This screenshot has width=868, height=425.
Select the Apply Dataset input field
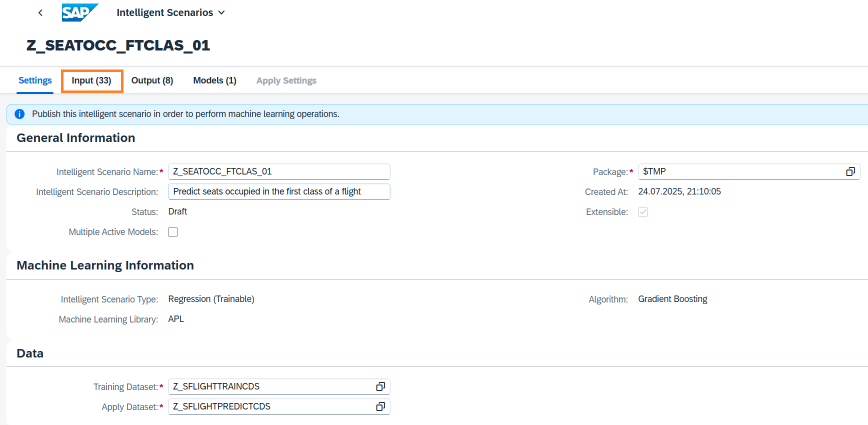(x=270, y=406)
